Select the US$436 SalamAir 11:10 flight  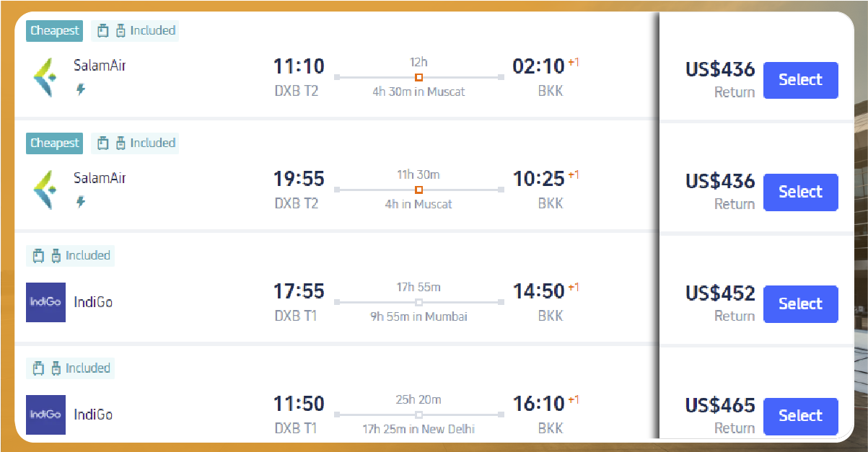tap(800, 80)
